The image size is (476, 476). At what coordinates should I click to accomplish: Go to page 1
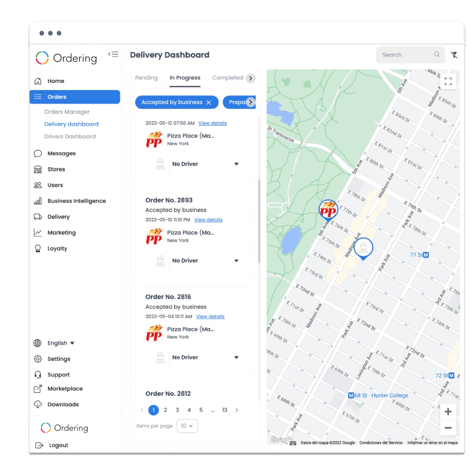(154, 410)
